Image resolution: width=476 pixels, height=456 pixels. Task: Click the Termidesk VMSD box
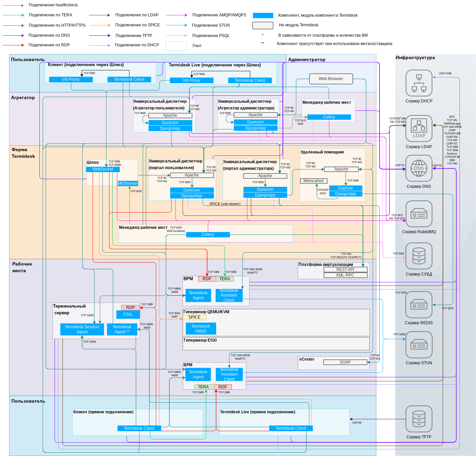pos(201,329)
